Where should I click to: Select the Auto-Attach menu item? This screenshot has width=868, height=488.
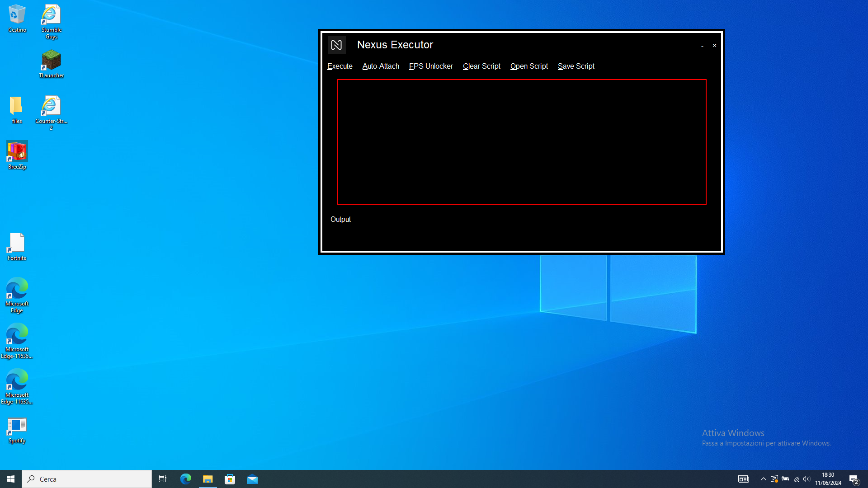[381, 66]
